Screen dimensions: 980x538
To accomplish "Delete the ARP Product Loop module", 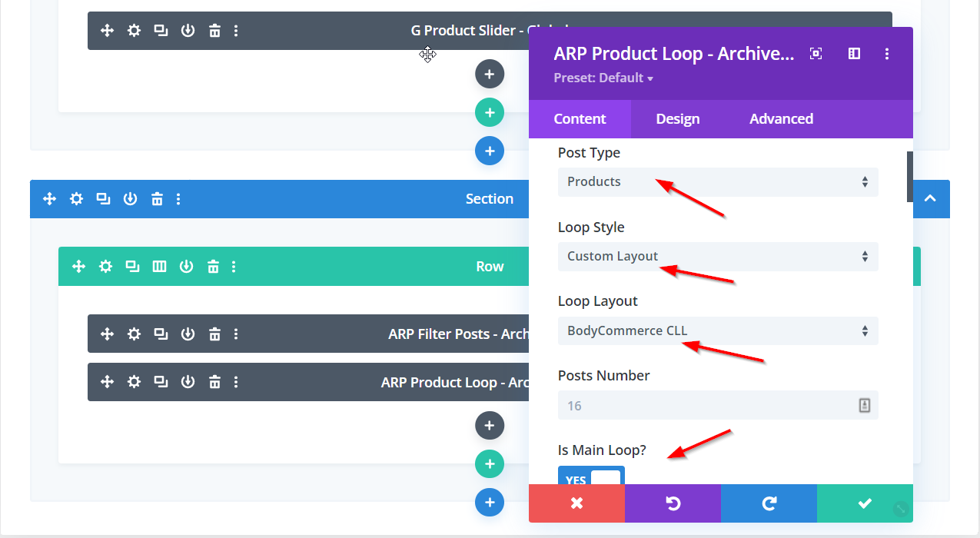I will pyautogui.click(x=214, y=383).
